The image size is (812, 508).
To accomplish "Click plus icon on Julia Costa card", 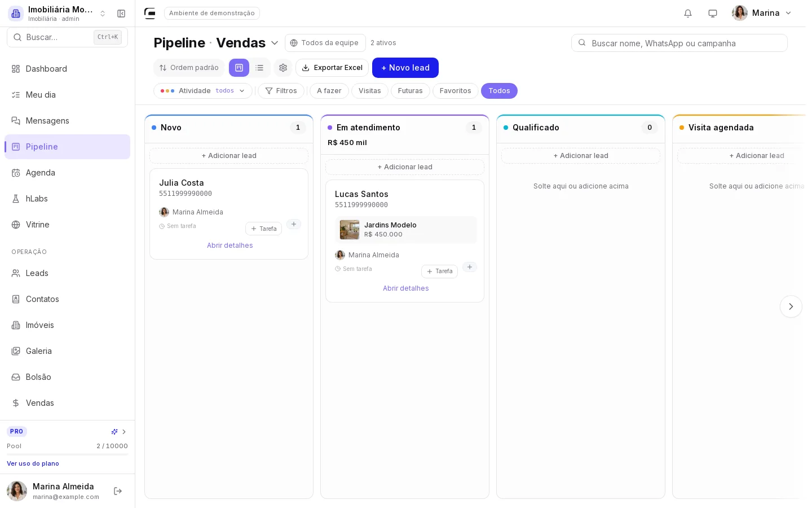I will click(x=294, y=224).
